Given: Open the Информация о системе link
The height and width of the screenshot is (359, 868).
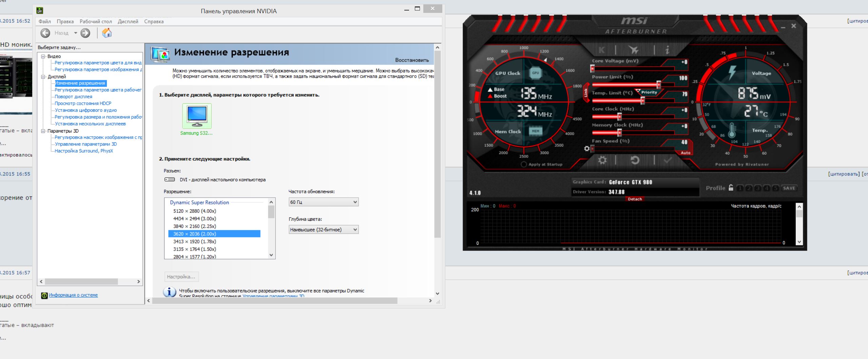Looking at the screenshot, I should [73, 295].
